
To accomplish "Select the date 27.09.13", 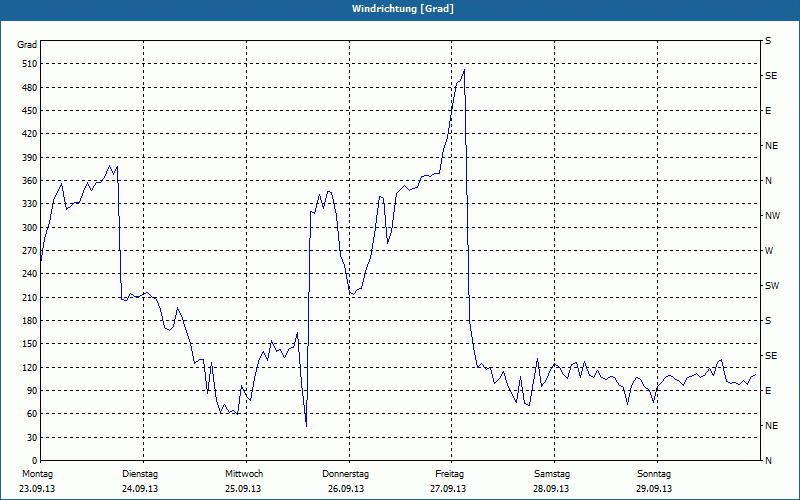I will (448, 489).
